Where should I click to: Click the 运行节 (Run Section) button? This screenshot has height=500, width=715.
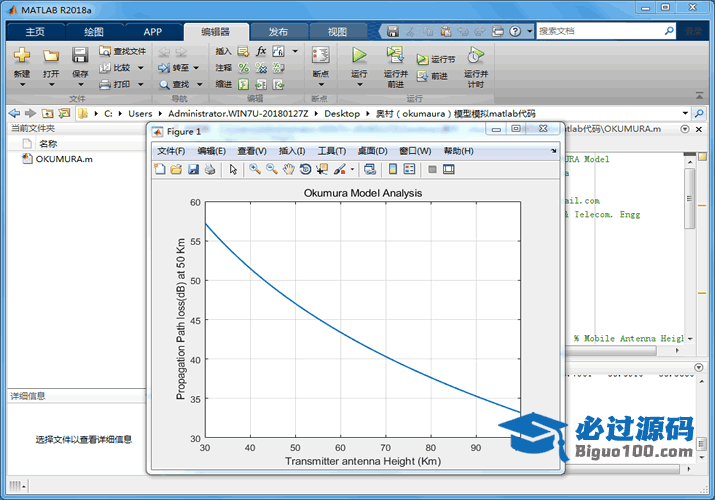coord(435,60)
